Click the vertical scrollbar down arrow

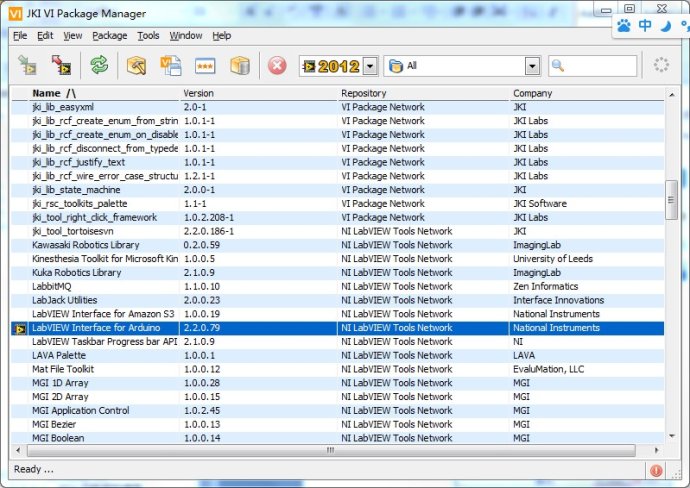pos(672,436)
